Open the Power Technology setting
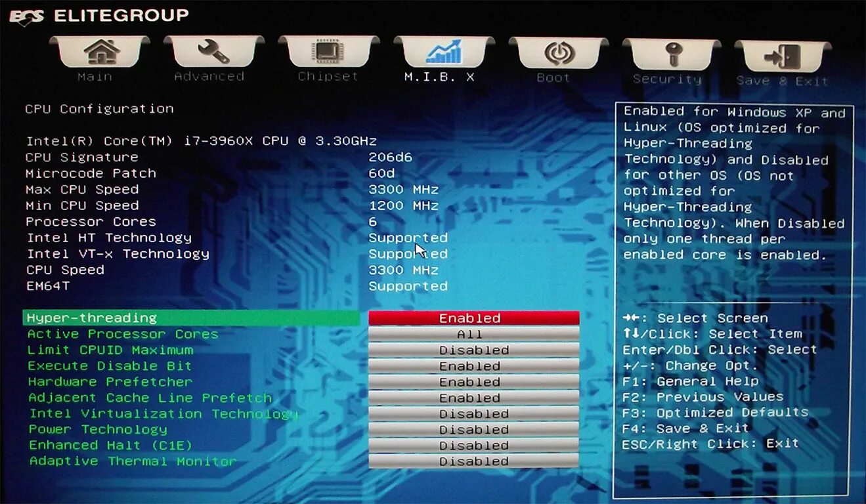The image size is (866, 504). [474, 429]
